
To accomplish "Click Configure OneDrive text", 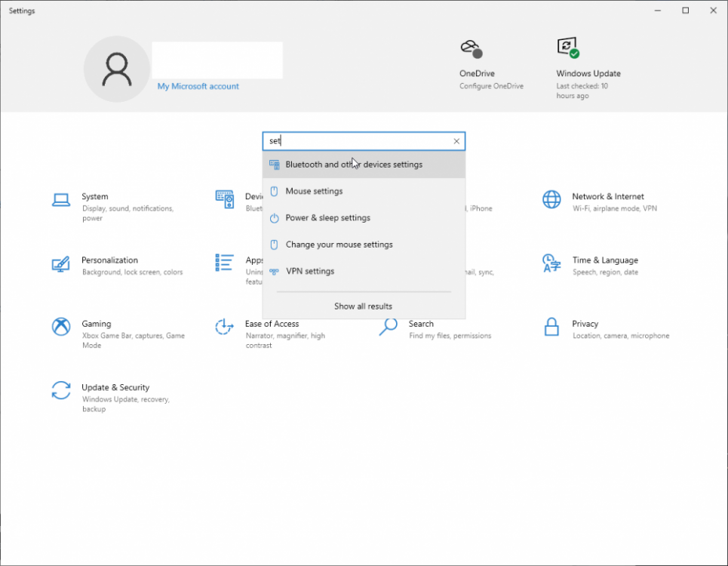I will [x=491, y=86].
